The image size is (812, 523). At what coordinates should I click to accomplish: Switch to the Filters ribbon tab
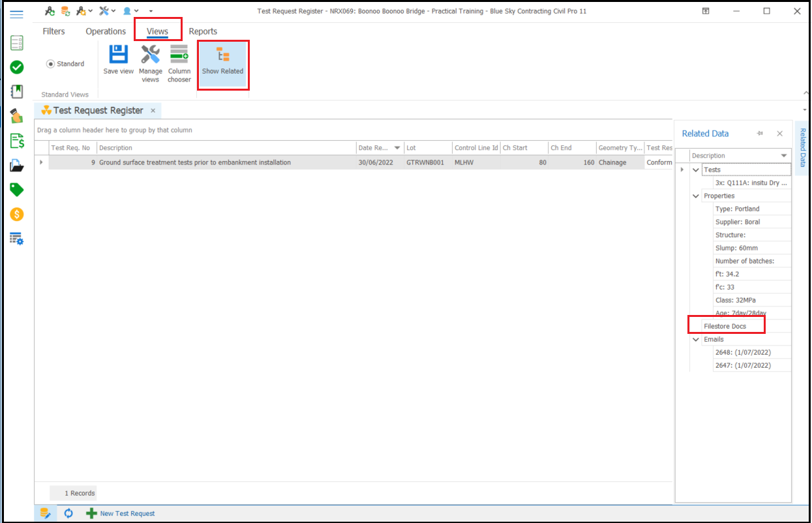[53, 31]
